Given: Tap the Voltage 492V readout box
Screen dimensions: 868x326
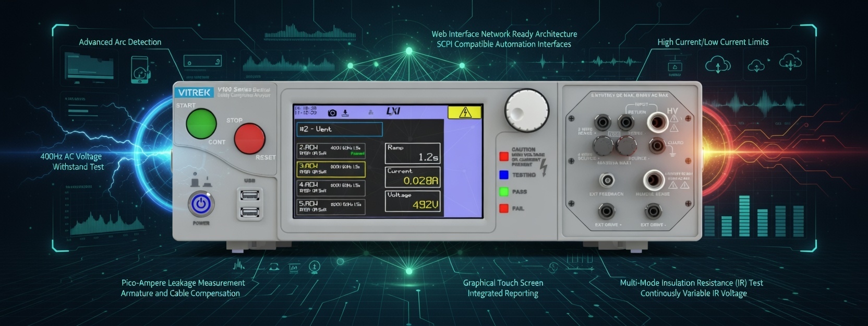Looking at the screenshot, I should pyautogui.click(x=413, y=201).
